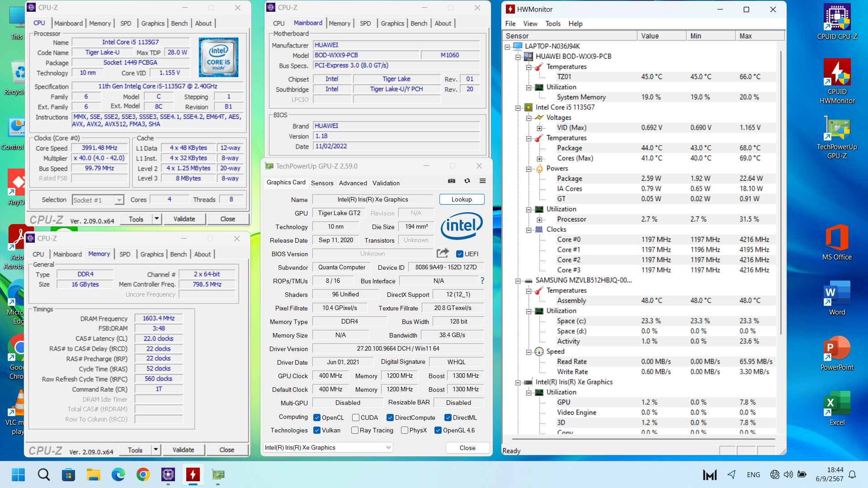Open HWMonitor File menu

pyautogui.click(x=510, y=23)
